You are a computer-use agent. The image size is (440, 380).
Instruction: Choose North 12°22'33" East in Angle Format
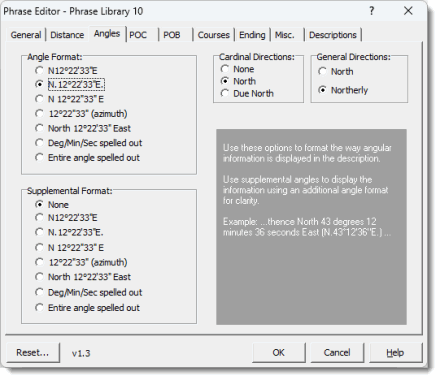click(83, 128)
